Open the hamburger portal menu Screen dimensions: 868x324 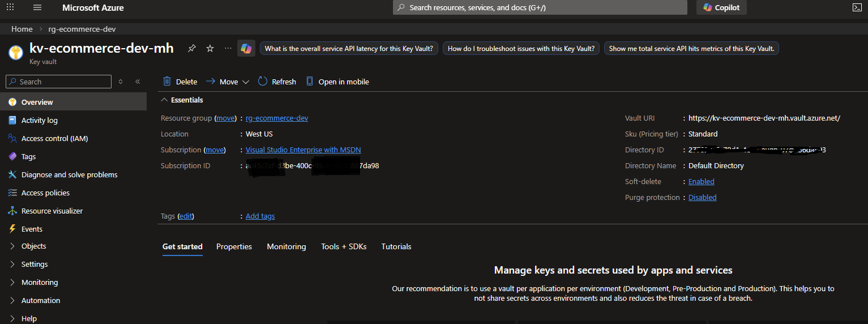coord(37,7)
